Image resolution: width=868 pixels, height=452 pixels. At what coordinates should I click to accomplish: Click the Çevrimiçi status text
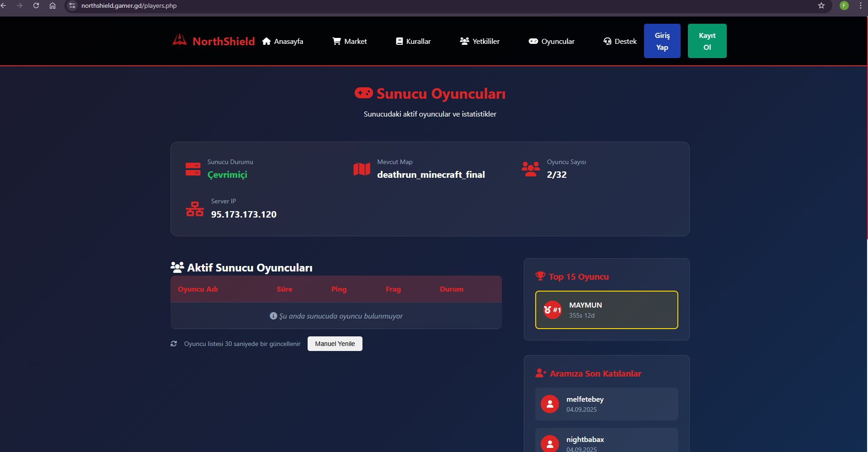227,175
